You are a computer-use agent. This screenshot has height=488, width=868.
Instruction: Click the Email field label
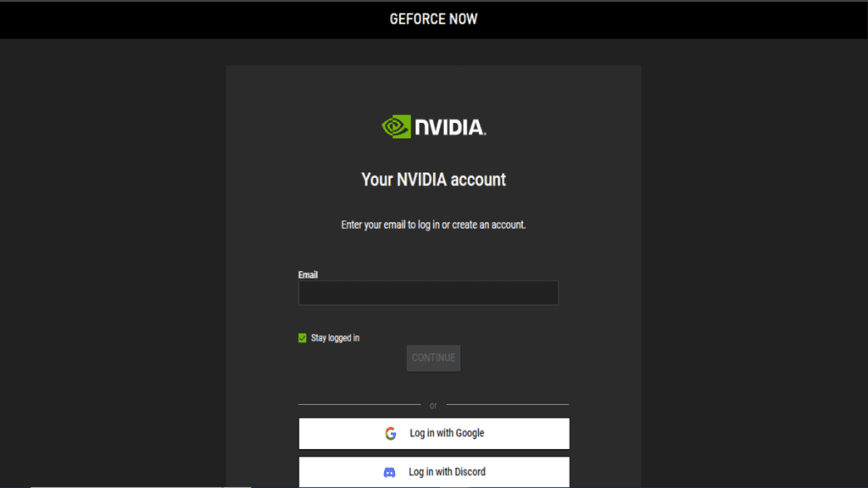(308, 274)
